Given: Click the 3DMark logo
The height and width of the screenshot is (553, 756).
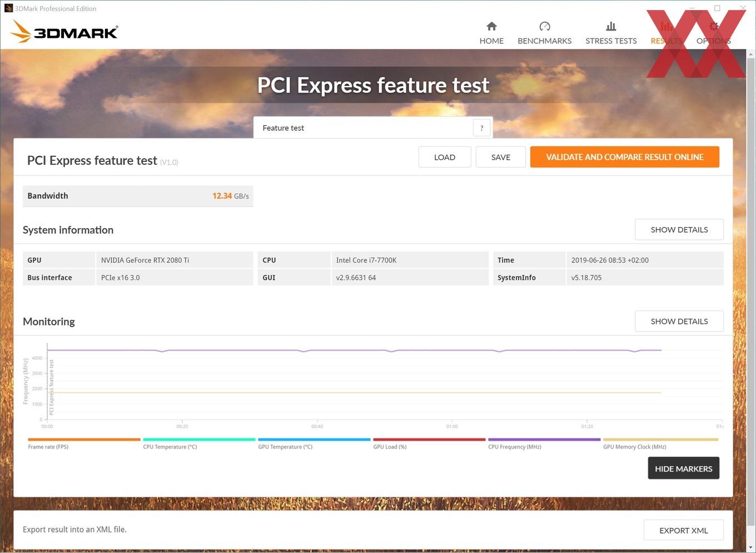Looking at the screenshot, I should (x=64, y=32).
